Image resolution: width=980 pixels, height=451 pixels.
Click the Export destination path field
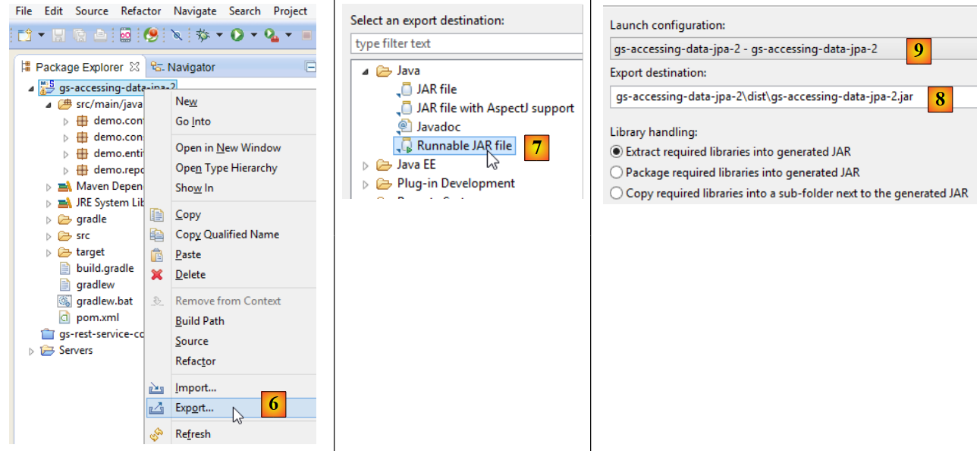(766, 97)
